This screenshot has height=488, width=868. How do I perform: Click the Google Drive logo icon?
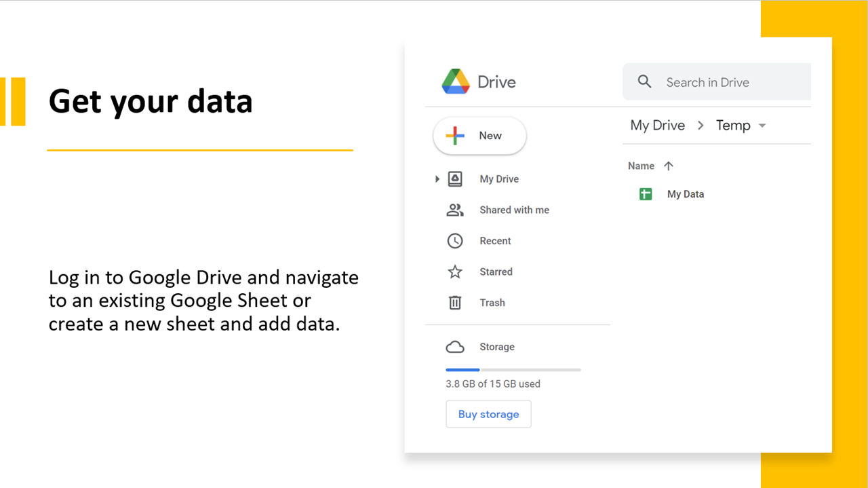tap(456, 81)
